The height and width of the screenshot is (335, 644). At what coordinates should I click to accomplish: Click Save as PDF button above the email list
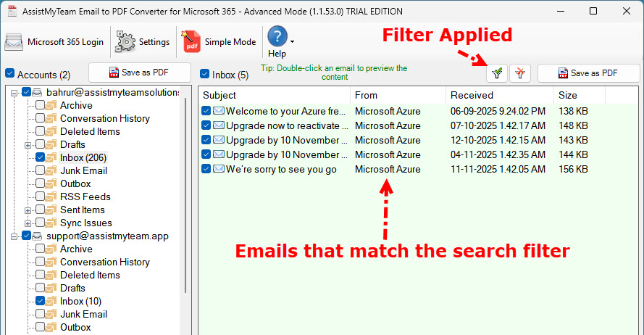coord(588,73)
